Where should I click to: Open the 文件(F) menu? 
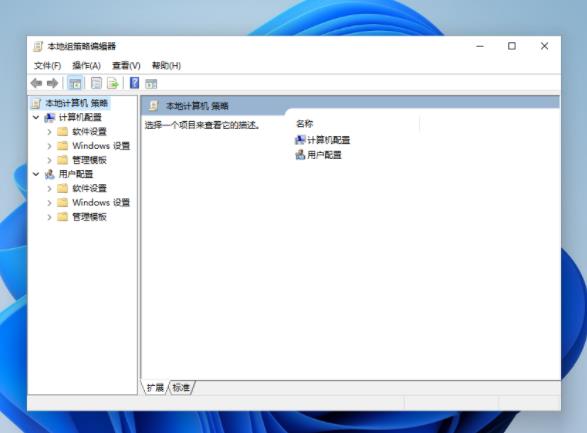pyautogui.click(x=48, y=66)
